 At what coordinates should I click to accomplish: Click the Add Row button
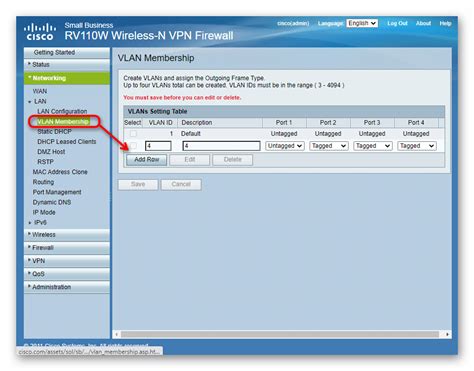click(x=147, y=160)
